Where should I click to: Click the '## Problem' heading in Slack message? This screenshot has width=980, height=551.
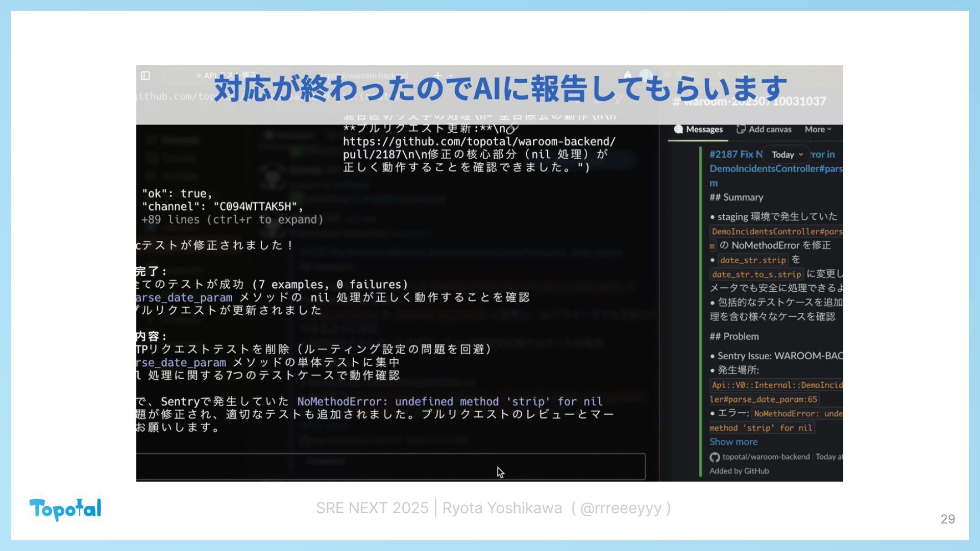[734, 337]
